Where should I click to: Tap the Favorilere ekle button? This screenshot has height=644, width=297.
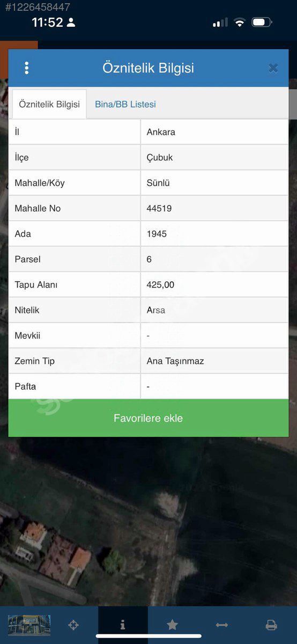coord(148,418)
